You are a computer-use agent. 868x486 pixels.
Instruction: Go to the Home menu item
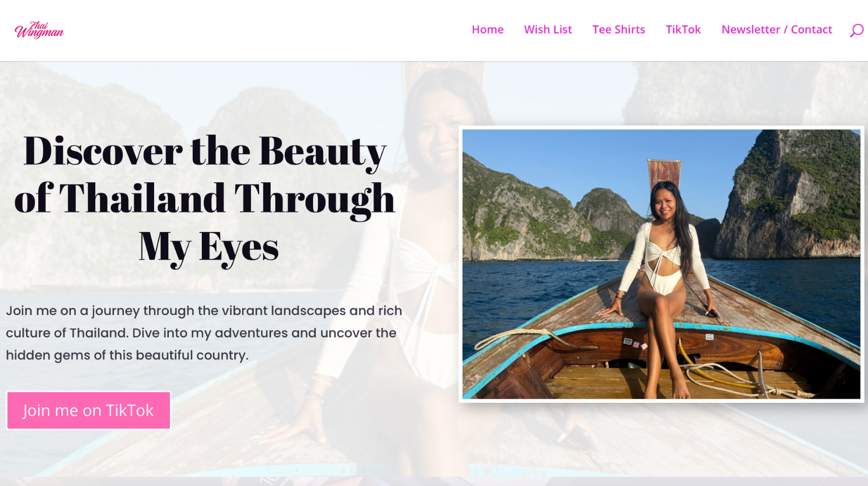488,30
